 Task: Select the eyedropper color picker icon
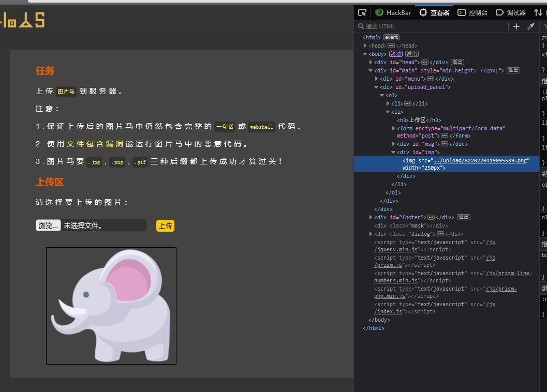tap(531, 26)
